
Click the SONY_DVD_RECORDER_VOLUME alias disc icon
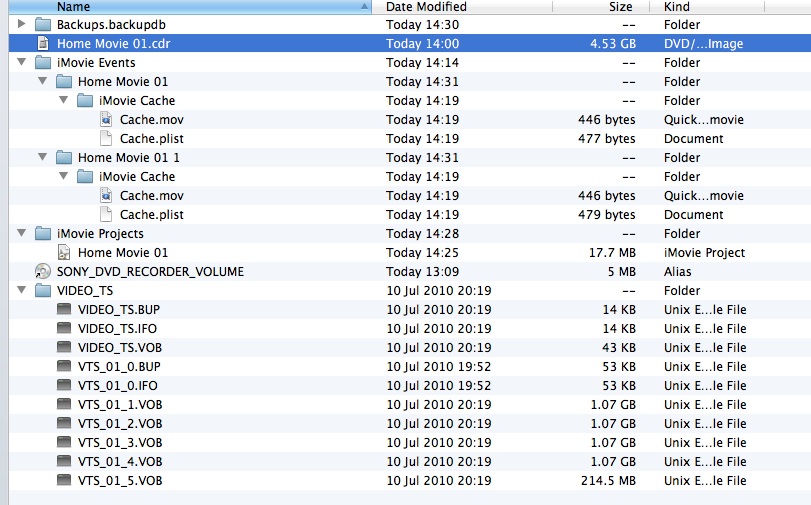[42, 271]
